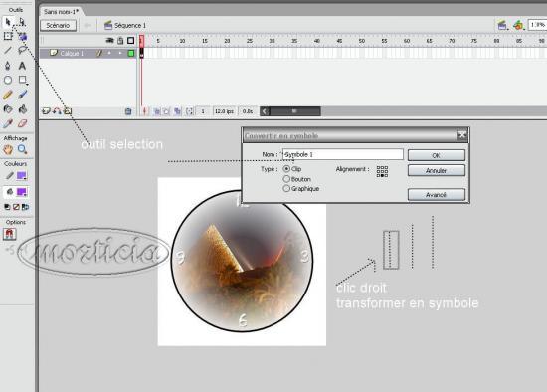Open the edit scene dropdown

[x=502, y=25]
